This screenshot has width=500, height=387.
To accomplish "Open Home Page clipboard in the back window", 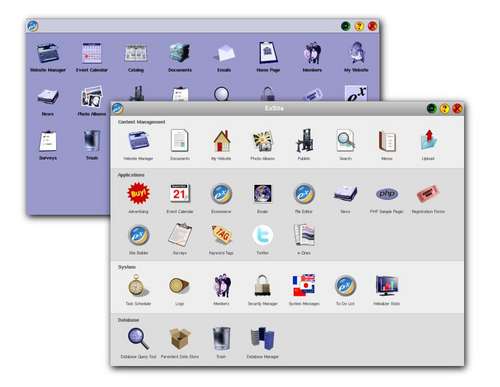I will [x=268, y=53].
